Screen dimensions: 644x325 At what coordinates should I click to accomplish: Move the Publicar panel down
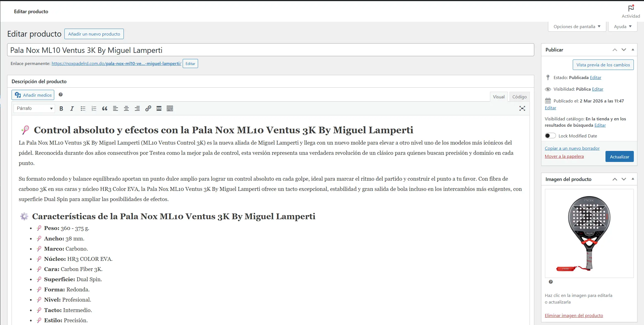pos(624,50)
